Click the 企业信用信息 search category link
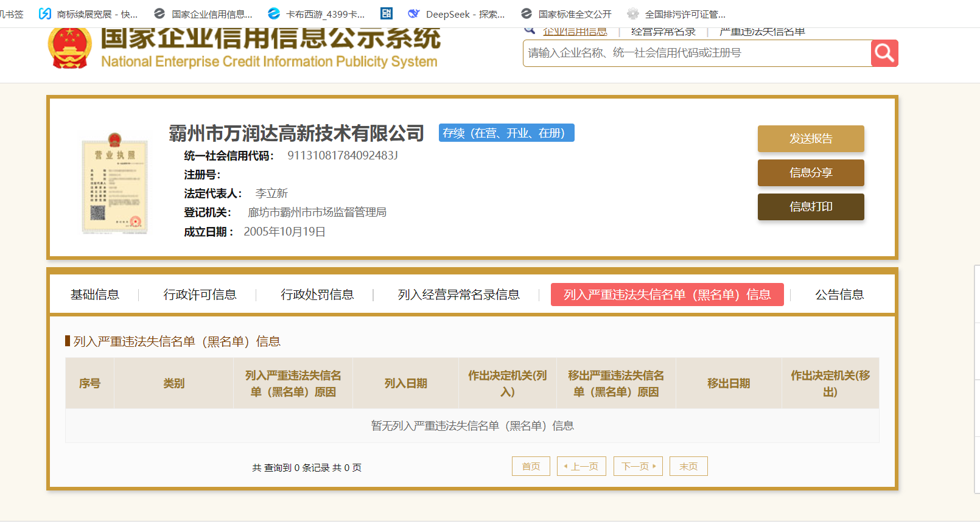980x527 pixels. pos(575,32)
